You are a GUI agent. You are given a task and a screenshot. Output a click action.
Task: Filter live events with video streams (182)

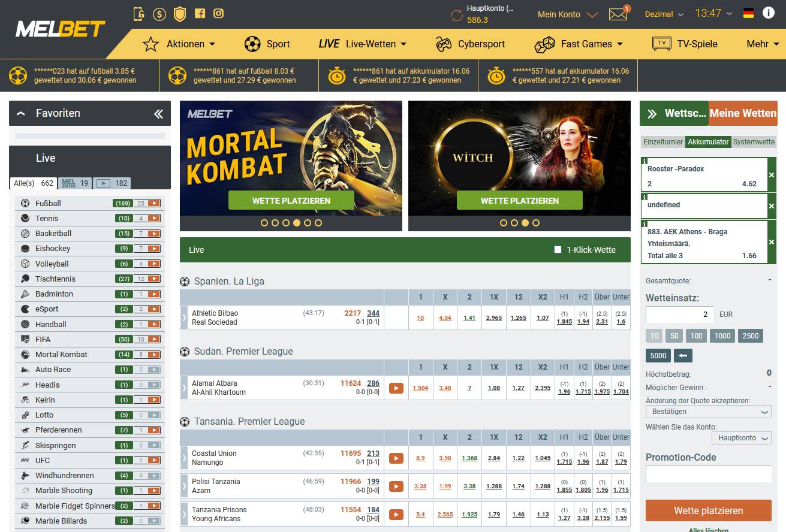click(112, 183)
